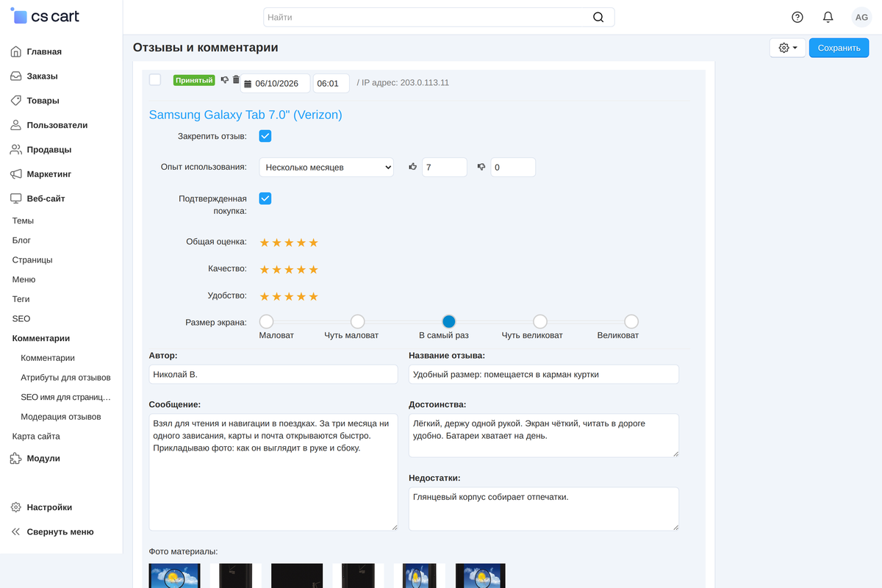Click Свернуть меню to collapse the sidebar
This screenshot has width=882, height=588.
61,531
